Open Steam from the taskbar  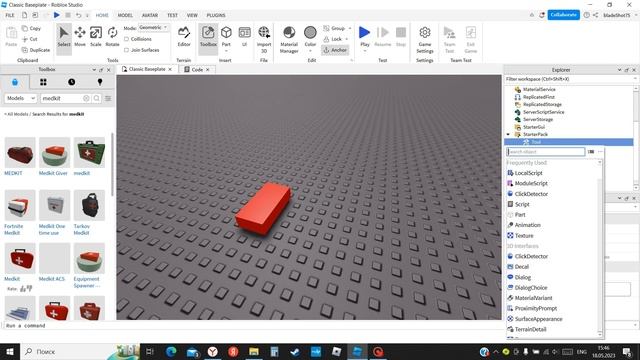[295, 351]
